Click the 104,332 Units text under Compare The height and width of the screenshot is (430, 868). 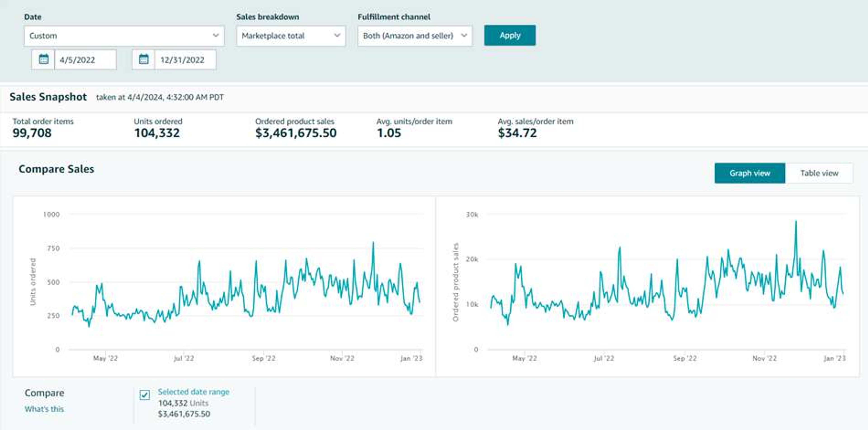coord(183,403)
